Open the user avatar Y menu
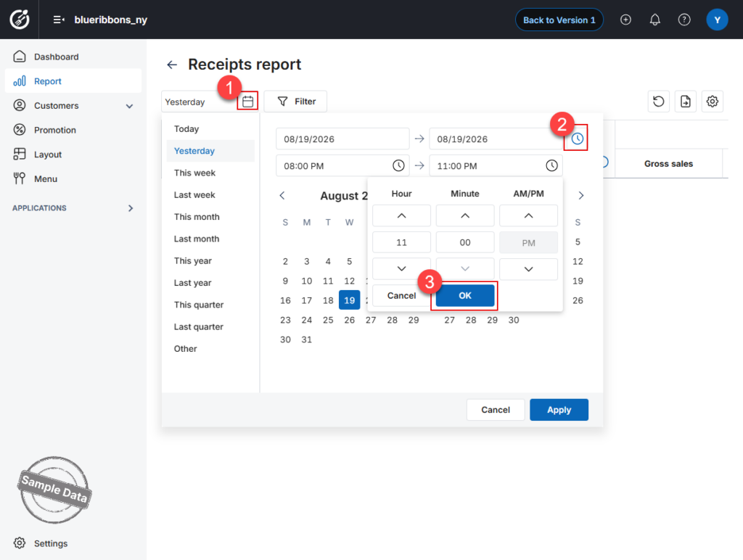 pyautogui.click(x=717, y=20)
